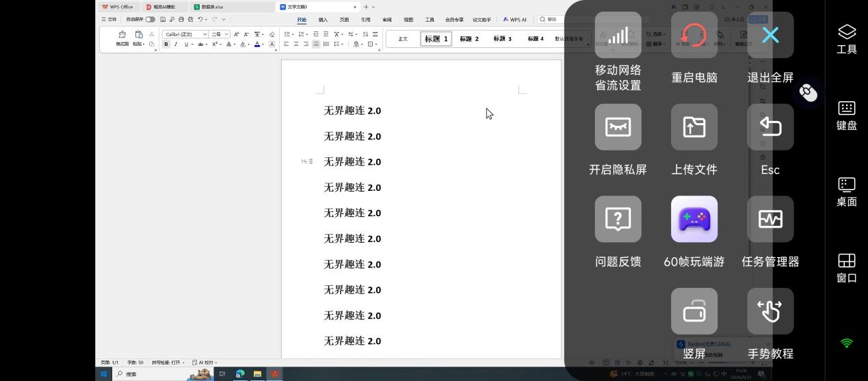Switch to the 插入 ribbon tab
868x381 pixels.
(323, 20)
